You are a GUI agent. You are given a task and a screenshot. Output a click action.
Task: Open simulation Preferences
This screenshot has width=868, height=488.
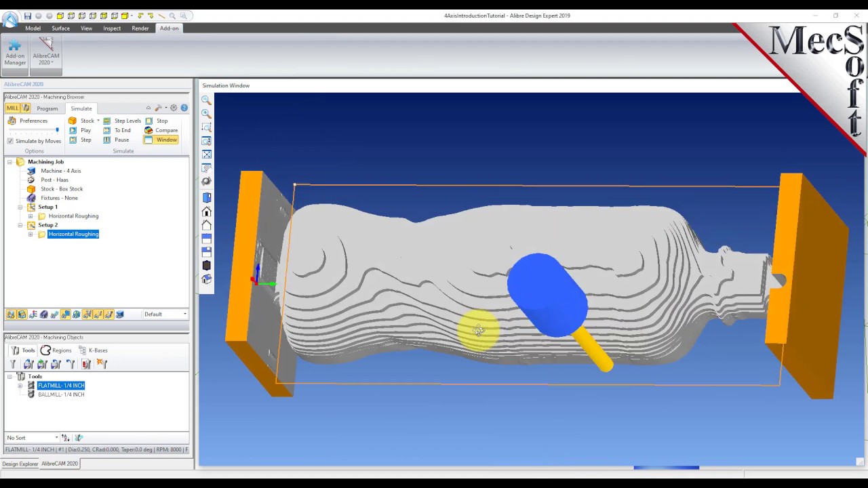click(x=28, y=121)
